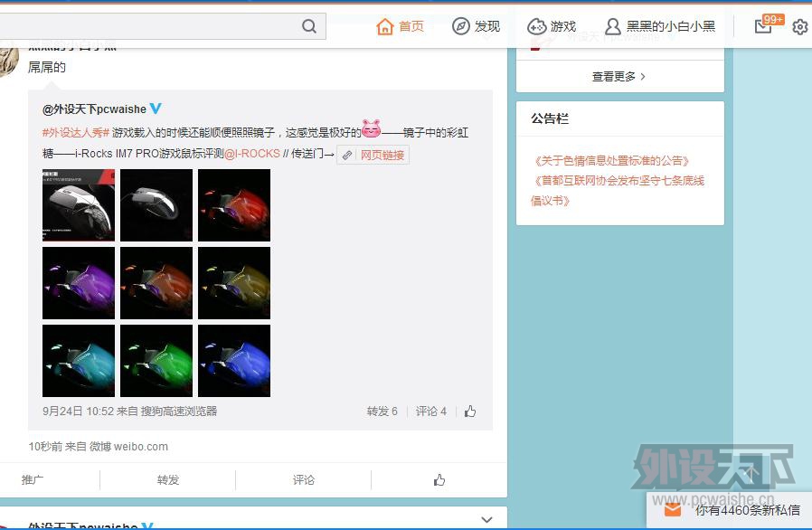812x530 pixels.
Task: Click the 网页链接 link button
Action: click(x=373, y=155)
